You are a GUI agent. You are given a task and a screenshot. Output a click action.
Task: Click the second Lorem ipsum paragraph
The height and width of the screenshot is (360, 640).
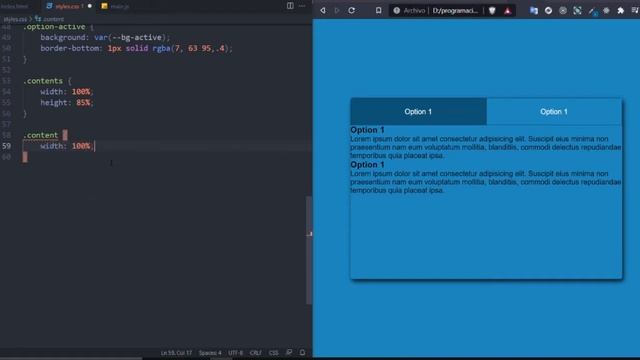(486, 182)
